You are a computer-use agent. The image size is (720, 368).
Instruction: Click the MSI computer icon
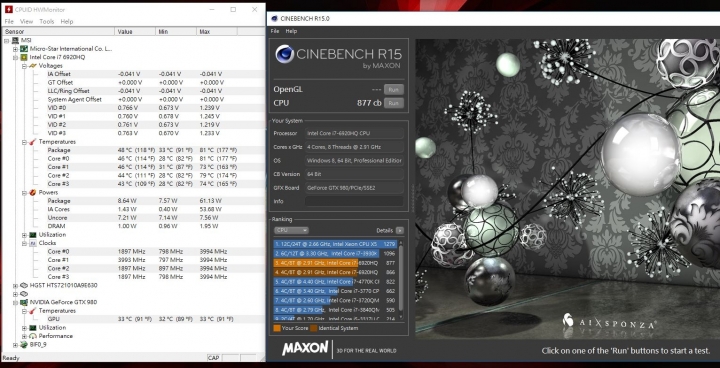click(15, 40)
